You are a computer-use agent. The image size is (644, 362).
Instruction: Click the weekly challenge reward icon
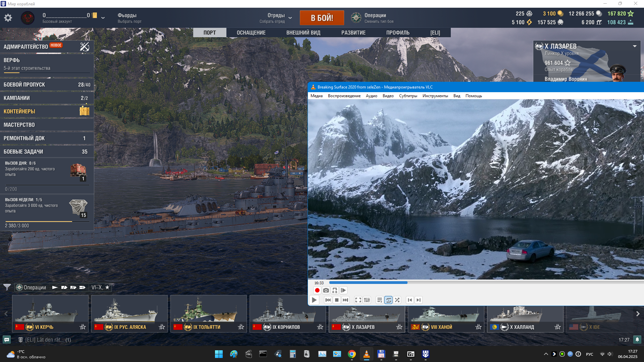[x=78, y=208]
